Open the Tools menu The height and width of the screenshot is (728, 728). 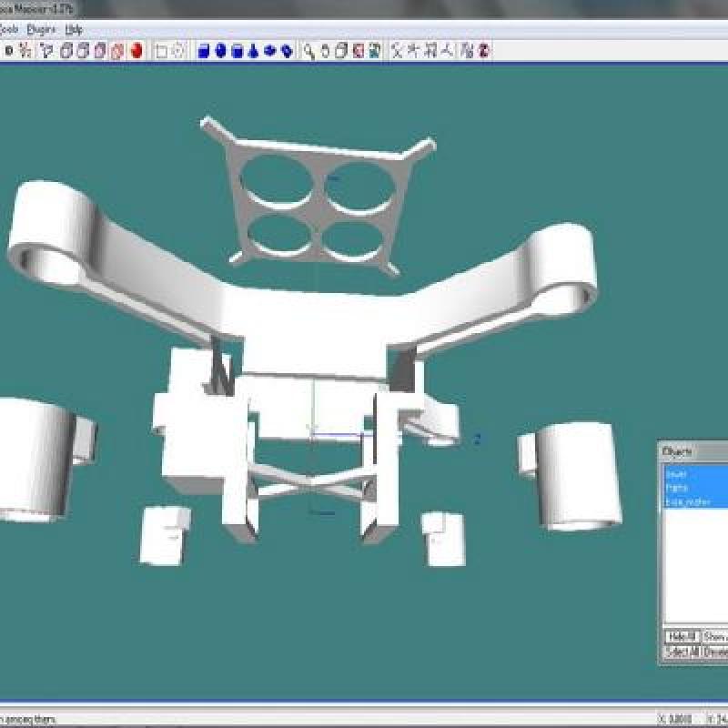11,29
